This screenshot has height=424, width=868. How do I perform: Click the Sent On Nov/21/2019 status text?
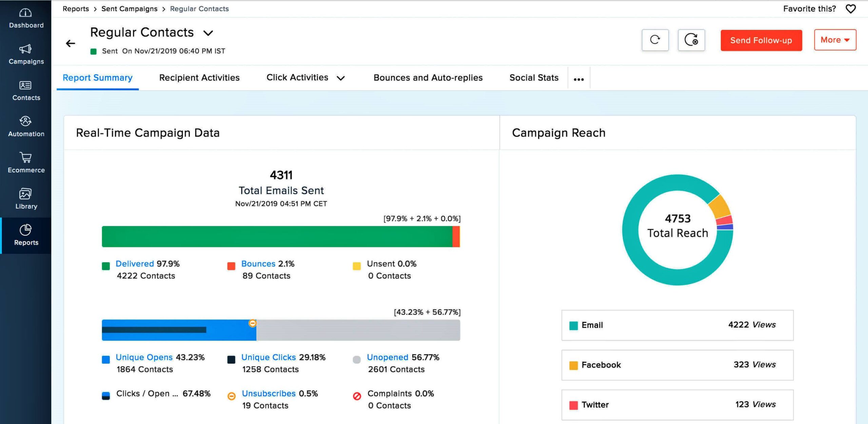(x=163, y=51)
